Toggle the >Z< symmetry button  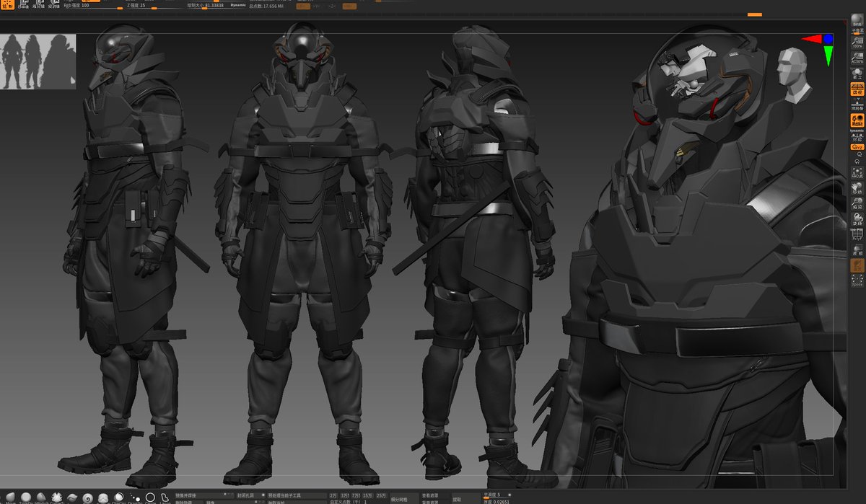point(331,6)
